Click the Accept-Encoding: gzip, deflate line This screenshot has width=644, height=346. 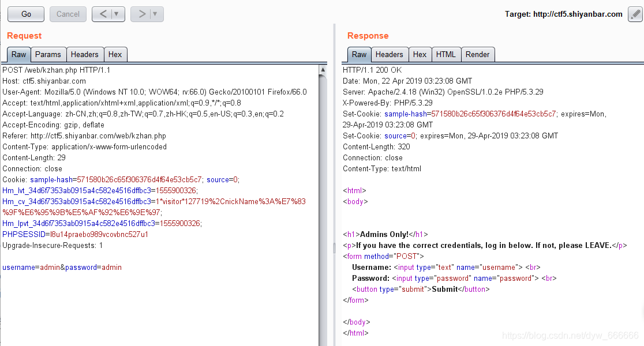(54, 125)
